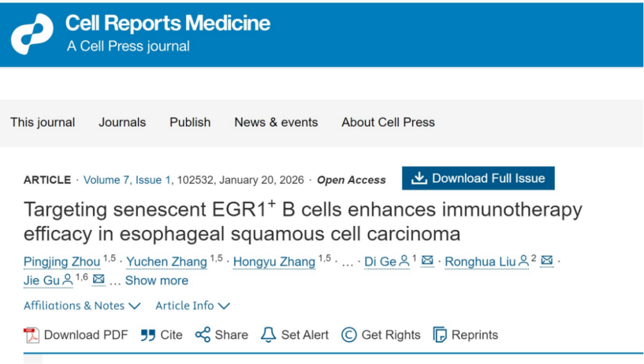This screenshot has width=644, height=364.
Task: Show more authors in the list
Action: point(156,281)
